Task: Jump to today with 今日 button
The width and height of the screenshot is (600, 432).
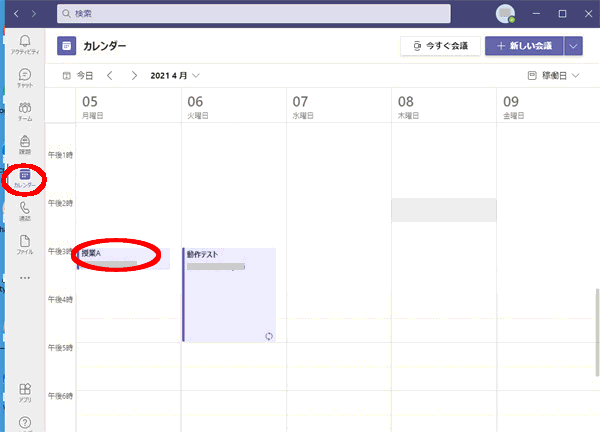Action: coord(78,75)
